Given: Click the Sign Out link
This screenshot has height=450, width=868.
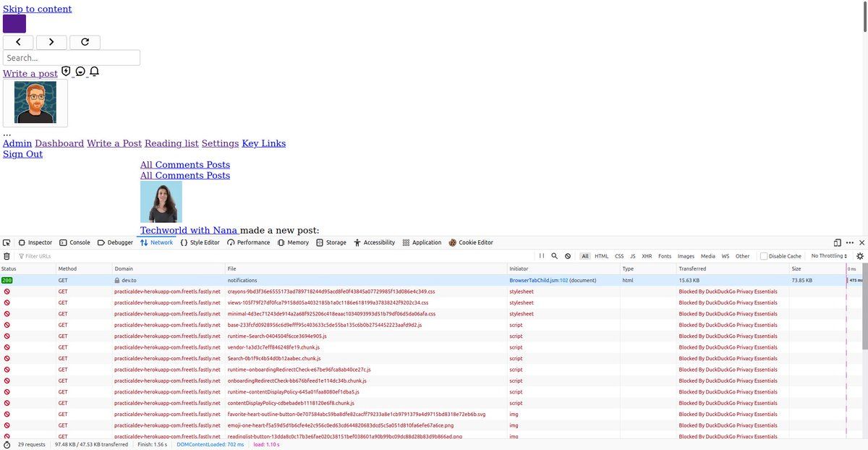Looking at the screenshot, I should (x=22, y=154).
